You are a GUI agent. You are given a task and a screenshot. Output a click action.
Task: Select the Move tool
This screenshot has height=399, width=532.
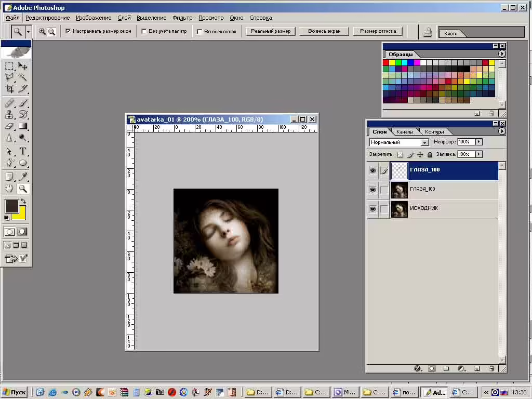(23, 66)
